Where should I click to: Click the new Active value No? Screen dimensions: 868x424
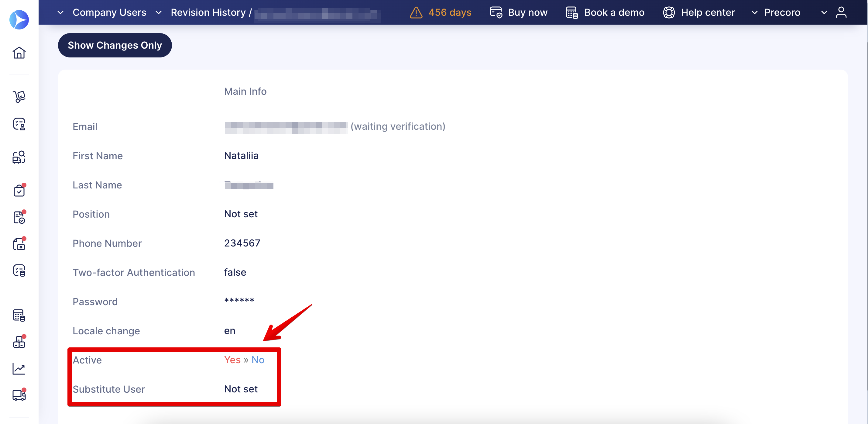pos(258,360)
